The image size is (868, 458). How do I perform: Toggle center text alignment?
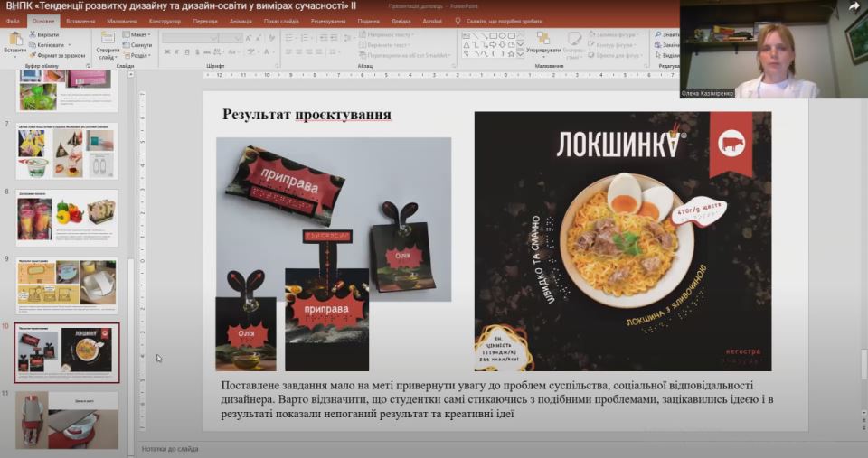[299, 52]
